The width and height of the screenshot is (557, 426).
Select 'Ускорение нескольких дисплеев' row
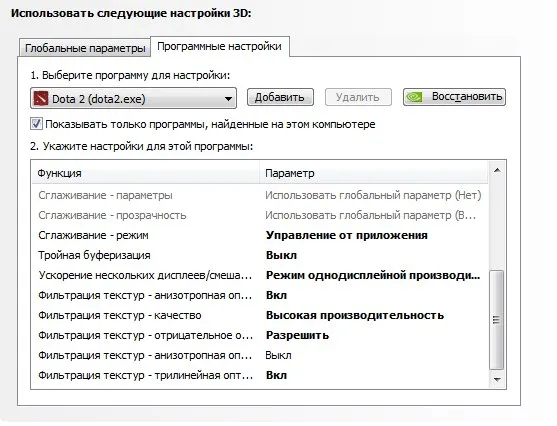click(x=260, y=275)
